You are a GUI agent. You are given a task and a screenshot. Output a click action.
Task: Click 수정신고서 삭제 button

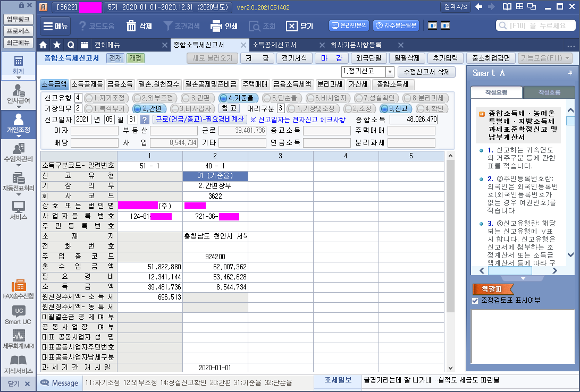coord(426,72)
